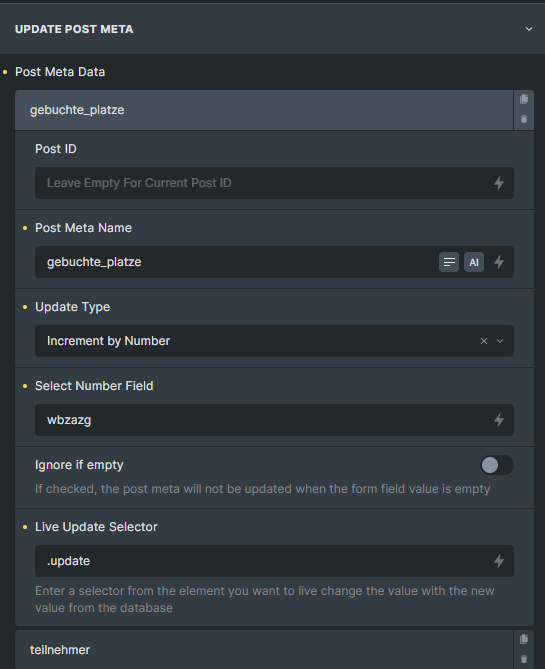The width and height of the screenshot is (545, 669).
Task: Click the Live Update Selector .update field
Action: coord(262,561)
